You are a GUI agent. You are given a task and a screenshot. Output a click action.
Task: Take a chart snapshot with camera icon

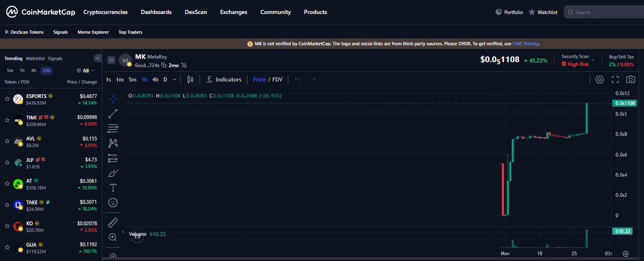tap(630, 80)
